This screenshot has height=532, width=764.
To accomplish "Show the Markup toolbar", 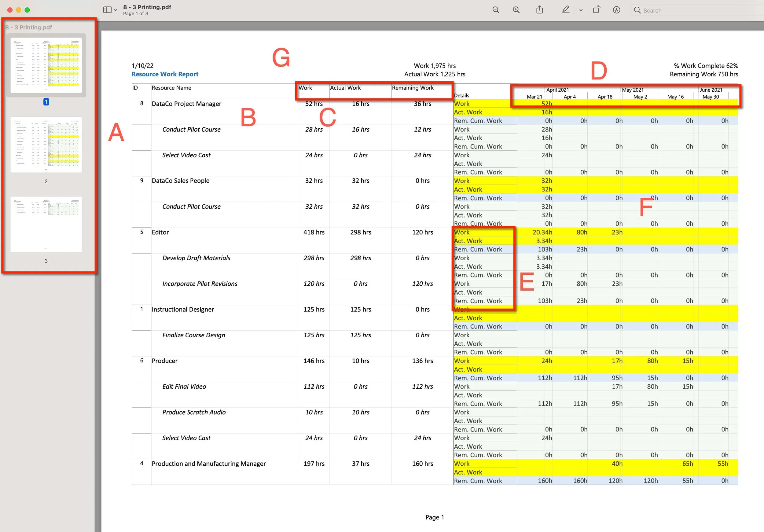I will pos(617,10).
